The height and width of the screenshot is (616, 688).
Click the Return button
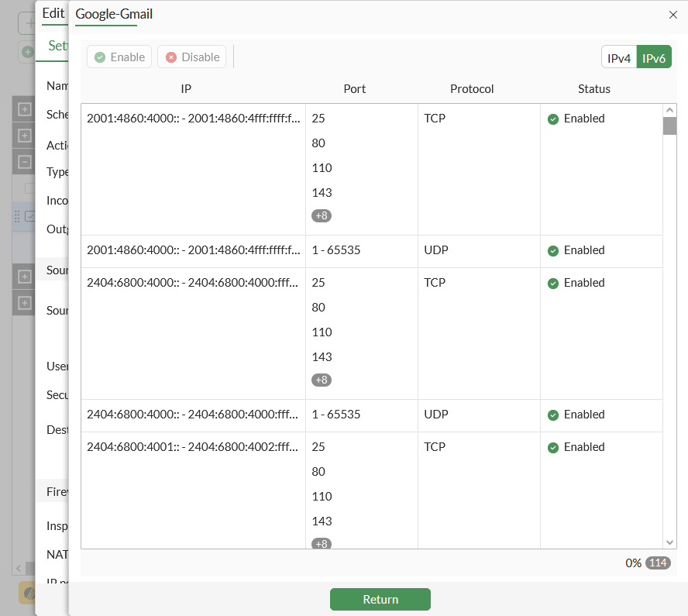pos(380,599)
